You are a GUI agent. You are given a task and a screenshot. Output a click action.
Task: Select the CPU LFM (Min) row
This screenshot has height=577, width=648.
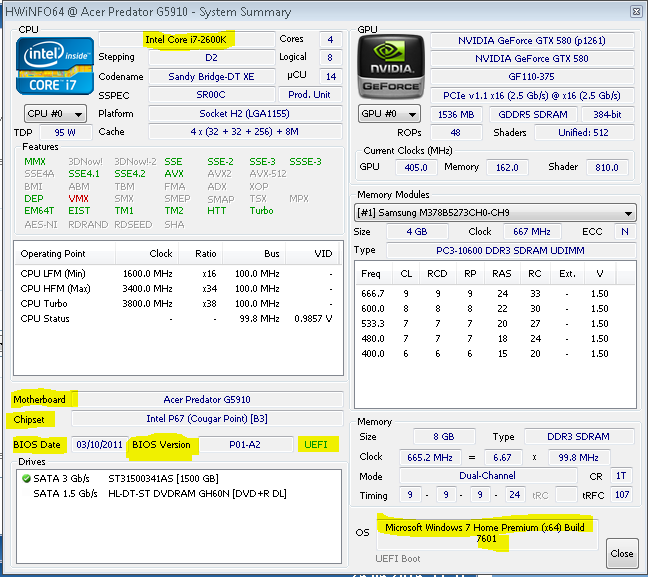click(177, 274)
